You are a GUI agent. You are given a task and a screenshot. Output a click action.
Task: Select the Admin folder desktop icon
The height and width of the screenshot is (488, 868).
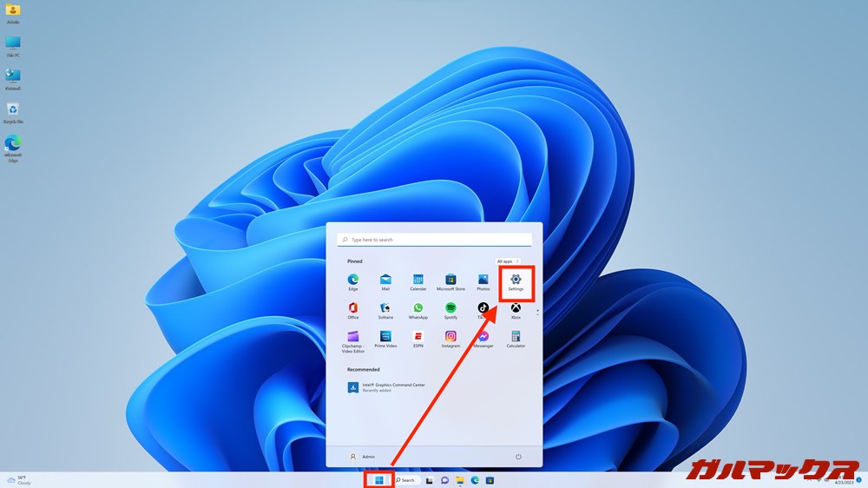click(x=13, y=14)
